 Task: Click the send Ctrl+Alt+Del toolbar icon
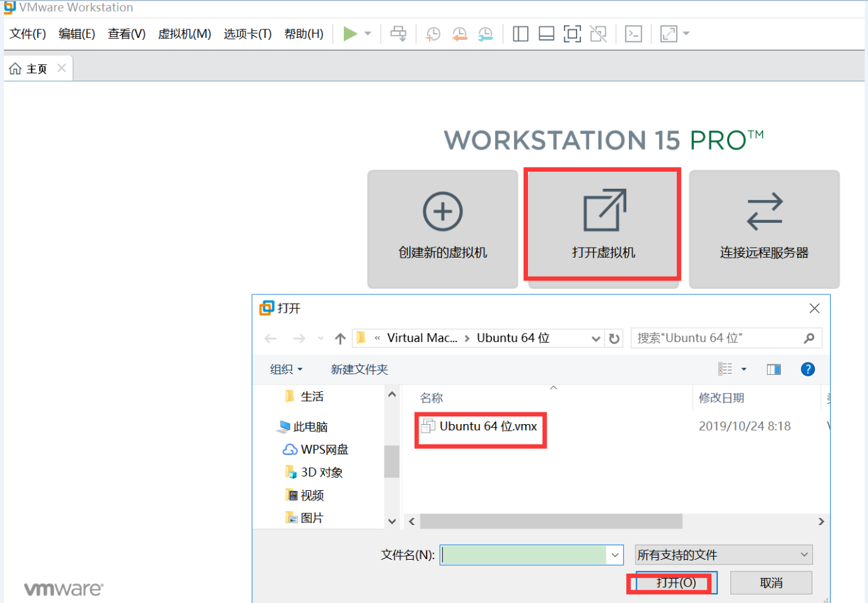tap(398, 33)
